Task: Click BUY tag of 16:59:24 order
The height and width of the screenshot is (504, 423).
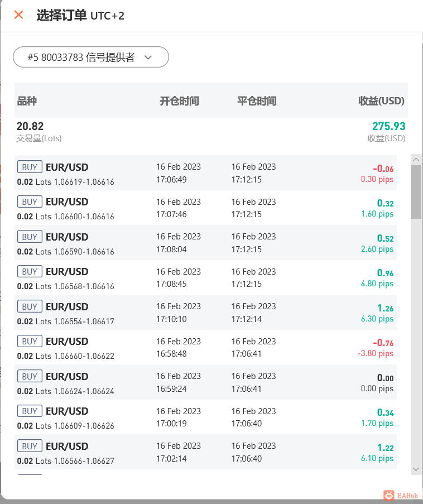Action: pos(30,376)
